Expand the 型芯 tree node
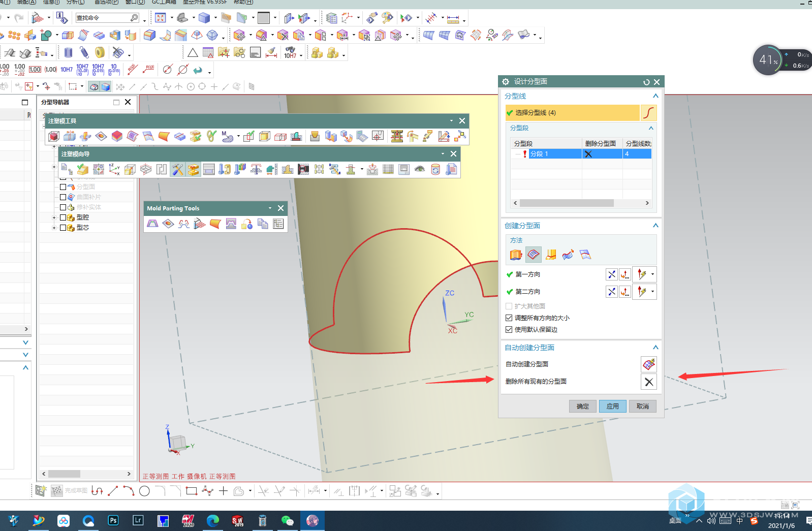The width and height of the screenshot is (812, 531). point(54,228)
